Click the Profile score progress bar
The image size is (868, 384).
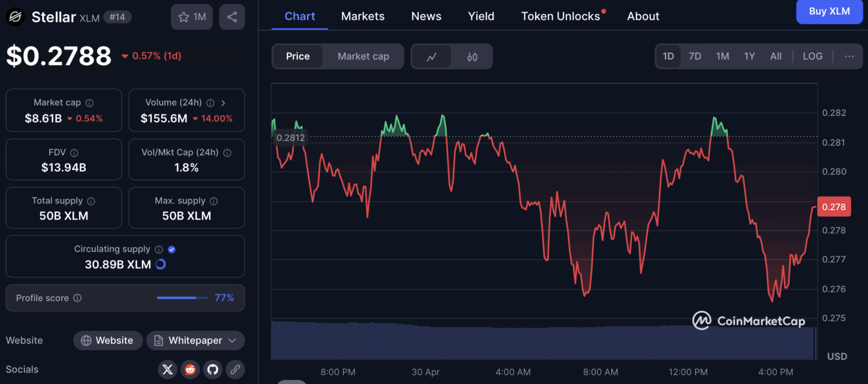[x=182, y=298]
